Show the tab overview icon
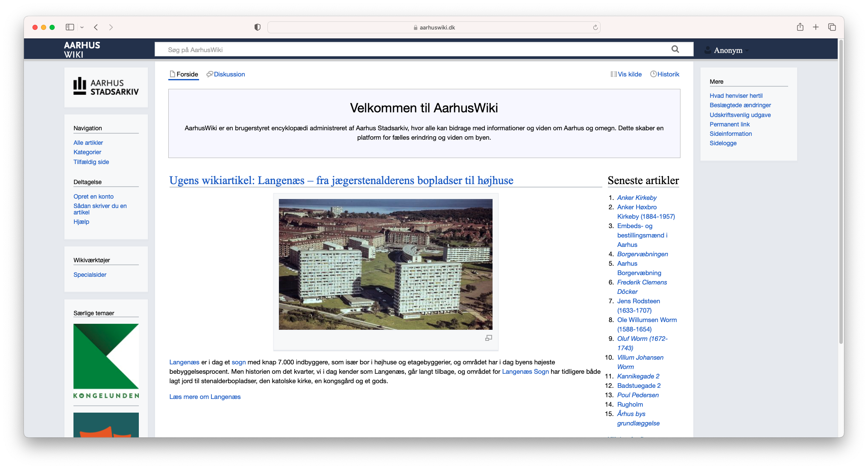 coord(832,27)
